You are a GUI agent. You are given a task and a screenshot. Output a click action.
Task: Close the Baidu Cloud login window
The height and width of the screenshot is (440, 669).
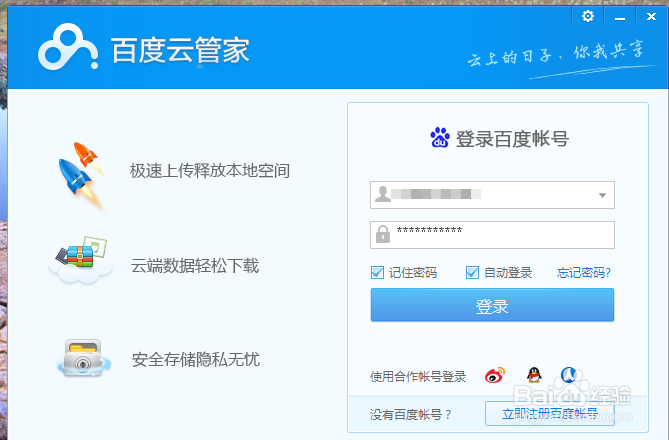pos(651,17)
